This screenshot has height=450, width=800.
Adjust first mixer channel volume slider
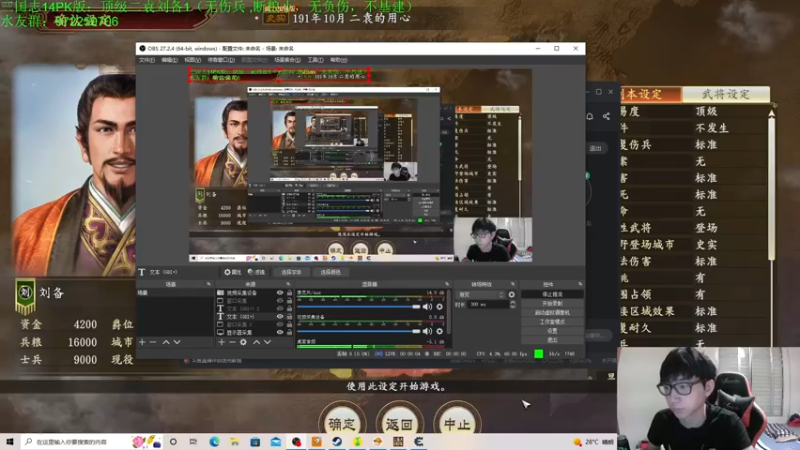coord(358,307)
